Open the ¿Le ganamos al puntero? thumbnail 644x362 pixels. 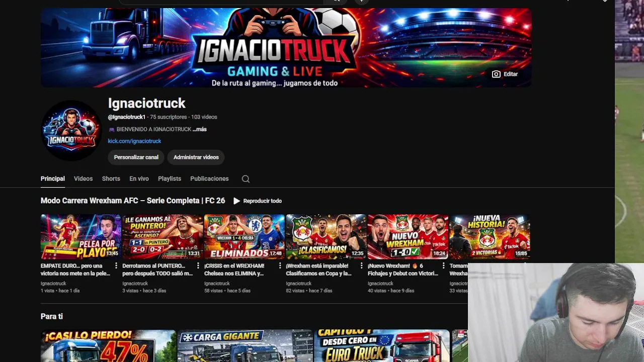[x=163, y=237]
